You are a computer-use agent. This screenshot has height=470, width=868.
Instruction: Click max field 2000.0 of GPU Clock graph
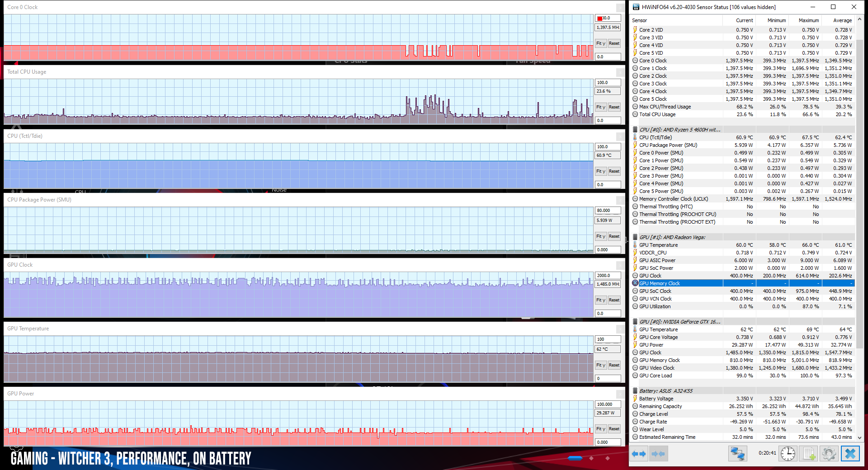608,275
